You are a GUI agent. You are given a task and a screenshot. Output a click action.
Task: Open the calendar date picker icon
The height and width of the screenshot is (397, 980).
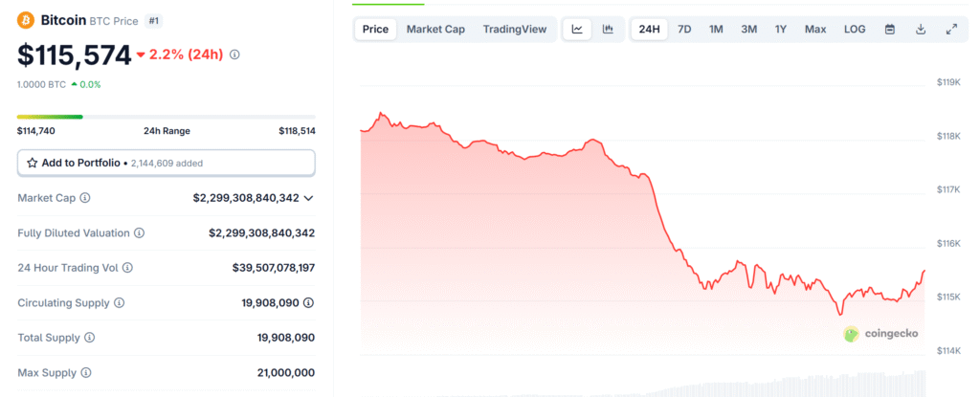890,30
